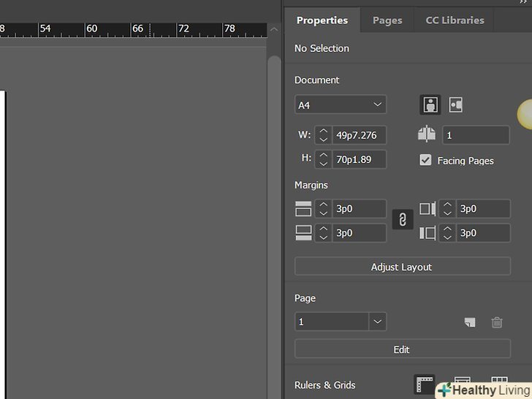Viewport: 532px width, 399px height.
Task: Open the A4 page size dropdown
Action: tap(341, 104)
